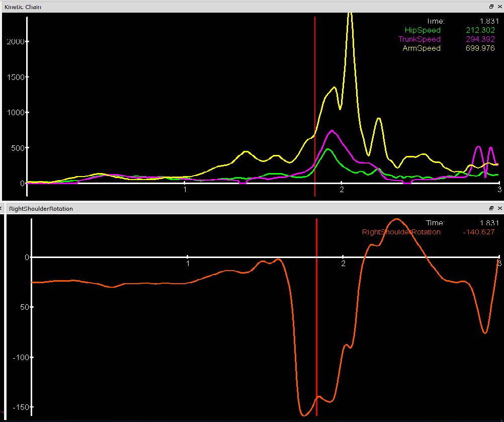The width and height of the screenshot is (504, 422).
Task: Click the -150 label on rotation axis
Action: point(20,407)
